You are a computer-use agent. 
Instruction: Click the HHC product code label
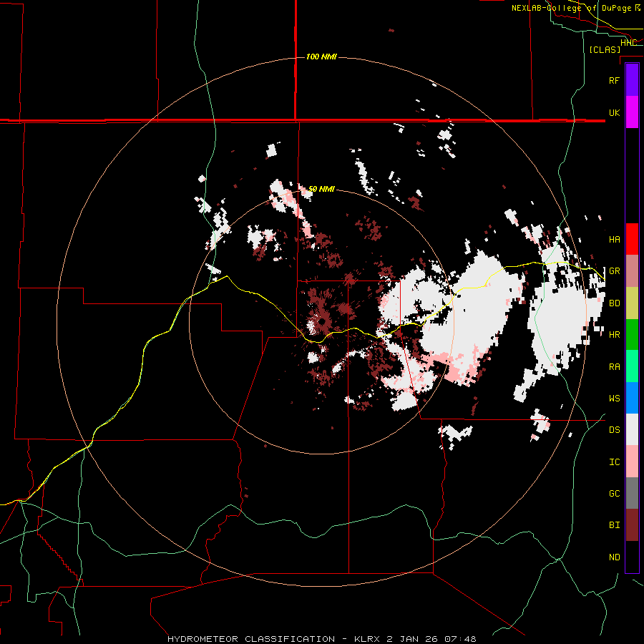pyautogui.click(x=628, y=42)
